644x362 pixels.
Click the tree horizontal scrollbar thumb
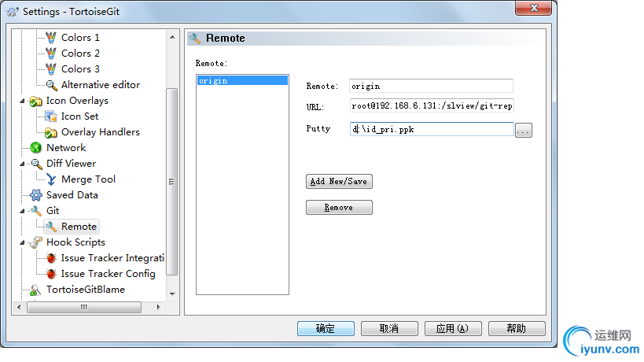coord(84,308)
